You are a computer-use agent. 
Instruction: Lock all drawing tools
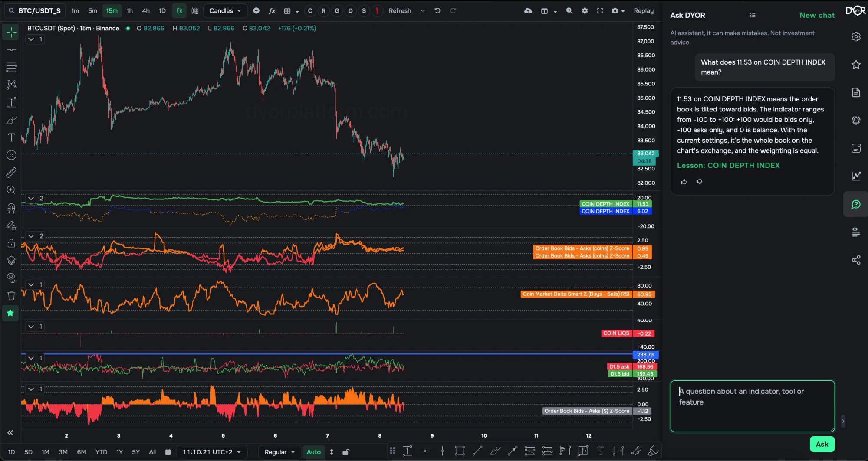tap(11, 243)
